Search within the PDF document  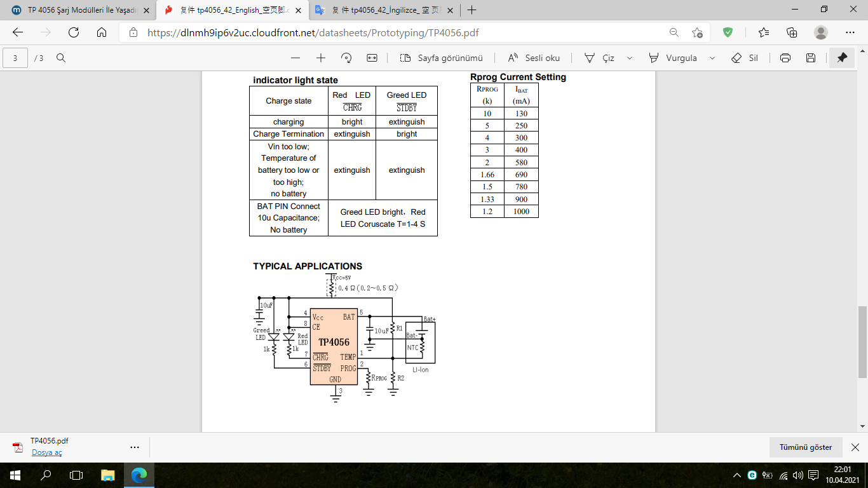[61, 58]
